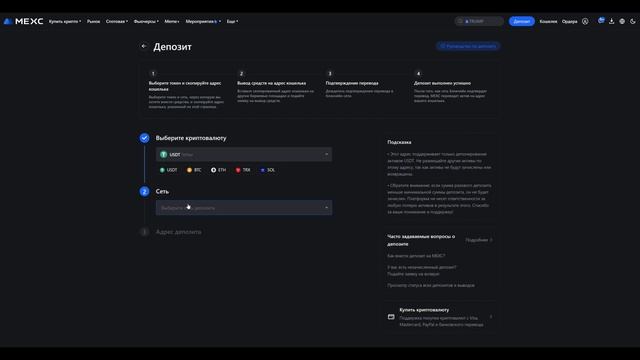Open the Сеть network dropdown

pyautogui.click(x=244, y=208)
